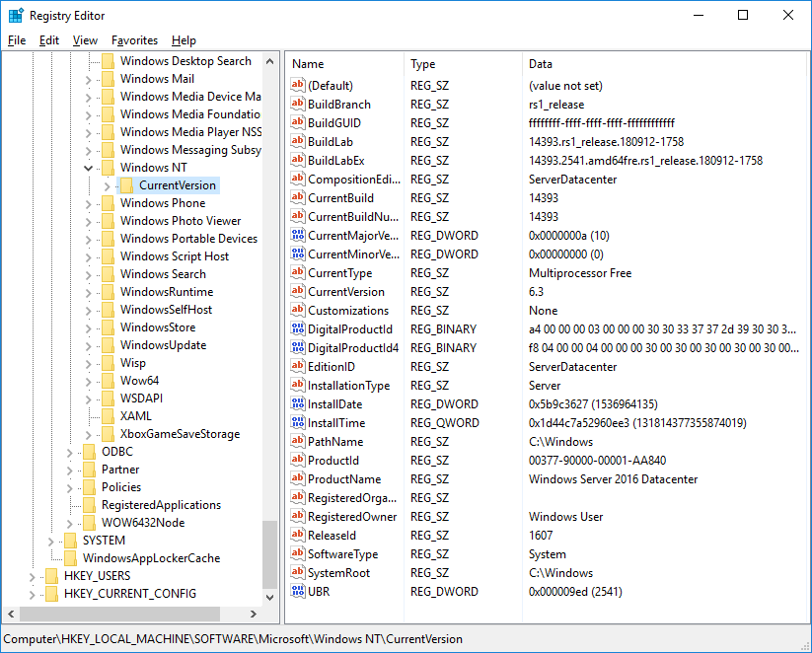The width and height of the screenshot is (812, 653).
Task: Click the string icon beside EditionID
Action: [x=298, y=366]
